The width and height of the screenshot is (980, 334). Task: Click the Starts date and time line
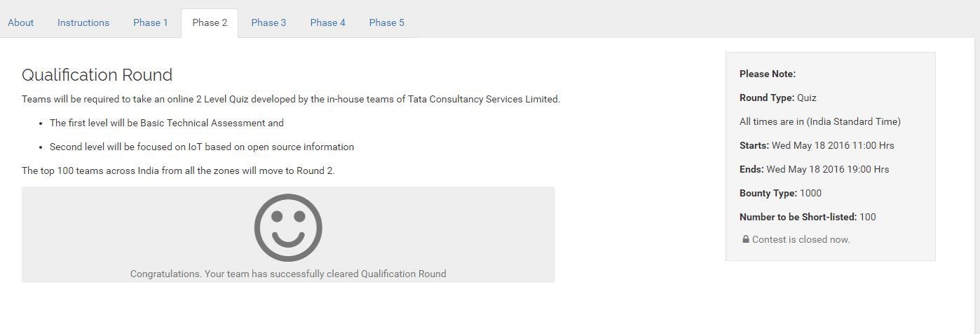click(x=816, y=145)
